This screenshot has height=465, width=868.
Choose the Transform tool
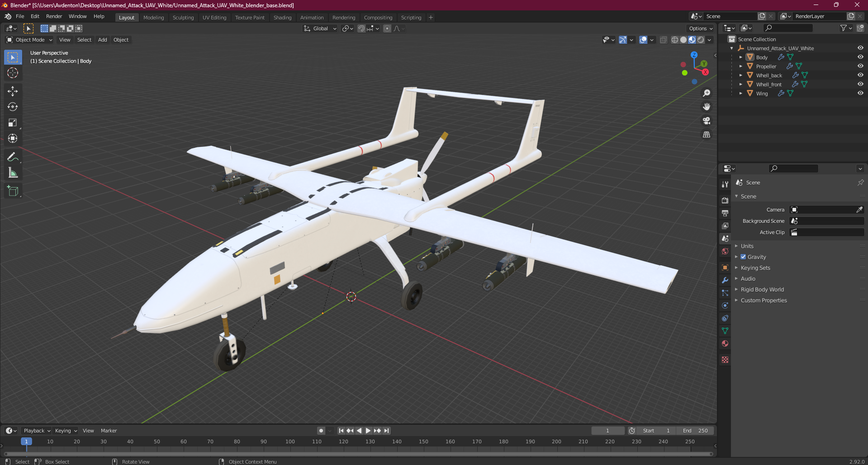coord(13,138)
